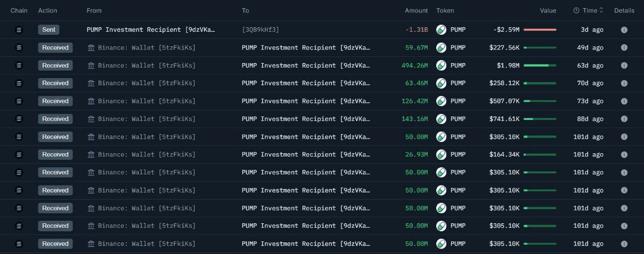Open details info icon for 70d ago row
Image resolution: width=644 pixels, height=254 pixels.
(624, 83)
